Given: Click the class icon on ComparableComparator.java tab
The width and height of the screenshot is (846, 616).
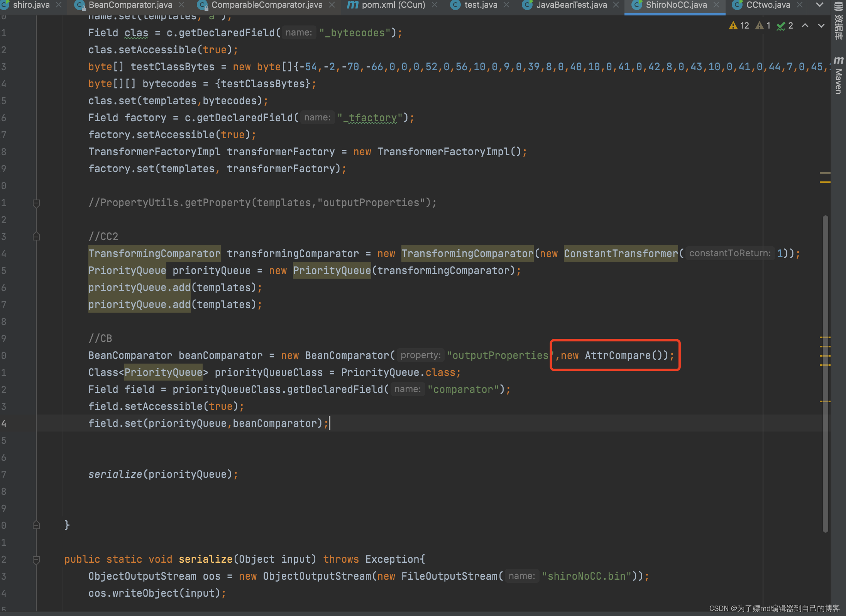Looking at the screenshot, I should tap(202, 5).
